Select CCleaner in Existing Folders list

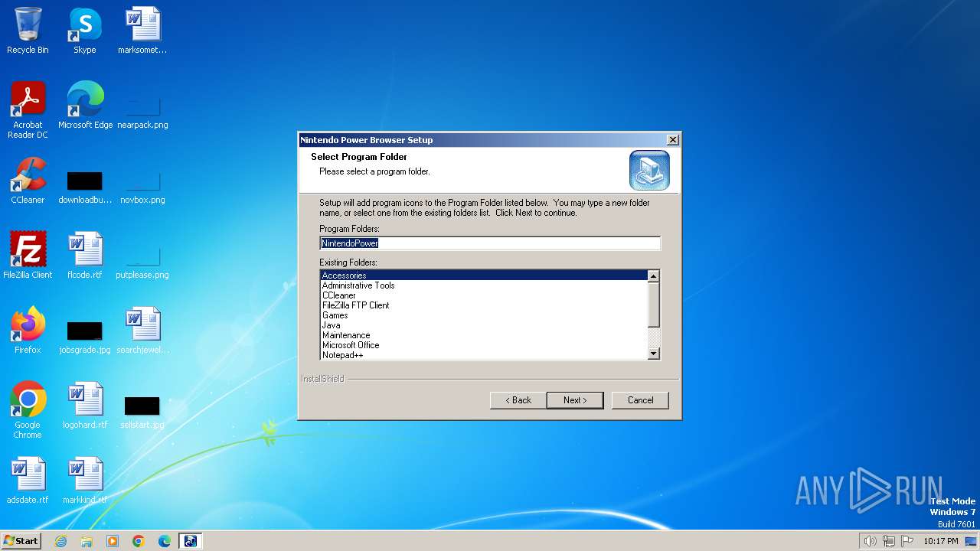coord(484,295)
